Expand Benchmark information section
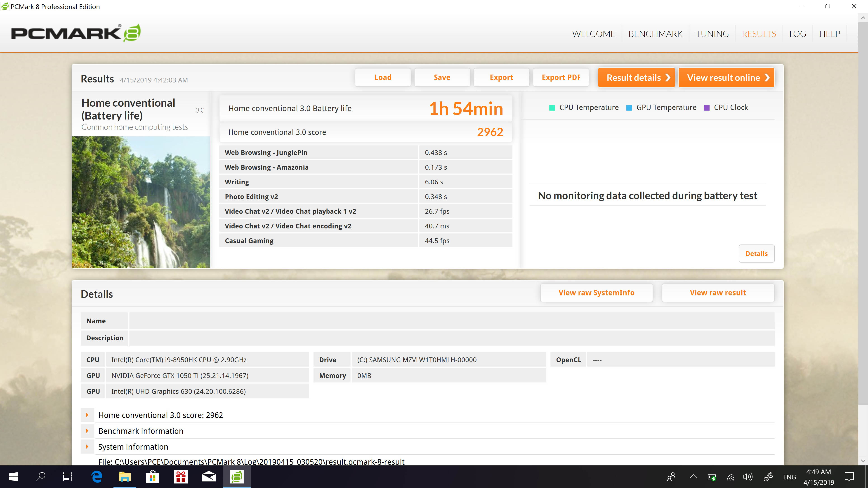Image resolution: width=868 pixels, height=488 pixels. (87, 431)
